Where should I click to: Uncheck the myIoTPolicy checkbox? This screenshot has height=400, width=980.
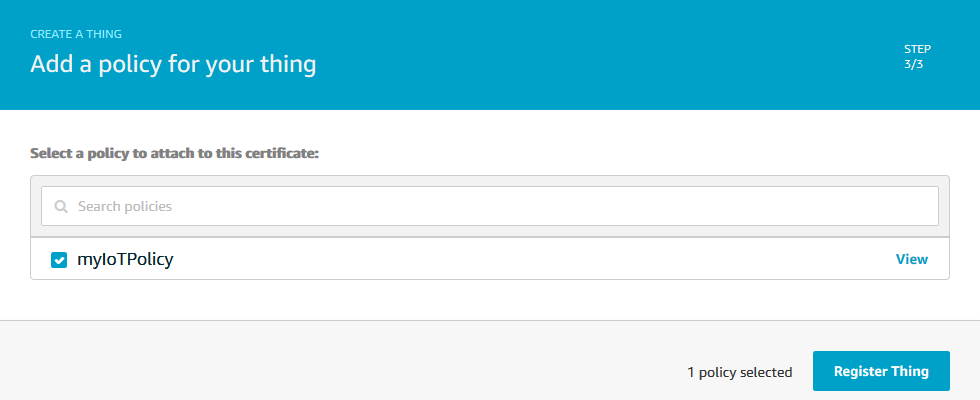coord(59,260)
